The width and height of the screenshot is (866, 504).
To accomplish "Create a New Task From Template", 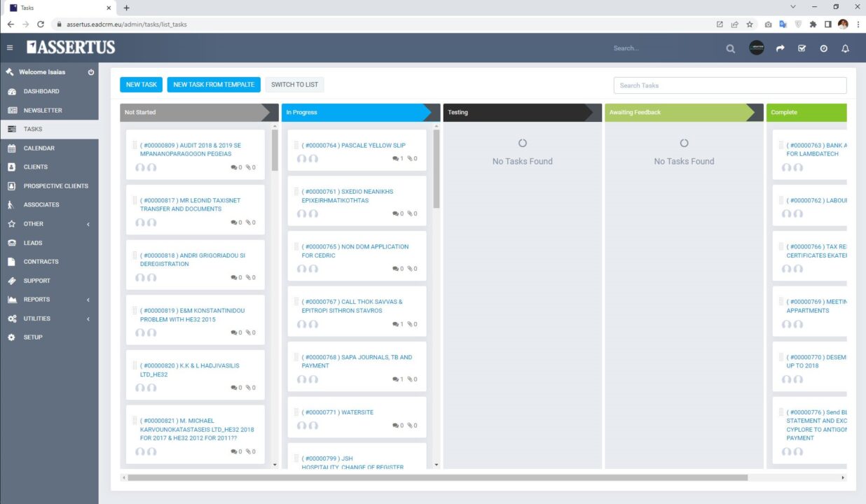I will (x=214, y=85).
